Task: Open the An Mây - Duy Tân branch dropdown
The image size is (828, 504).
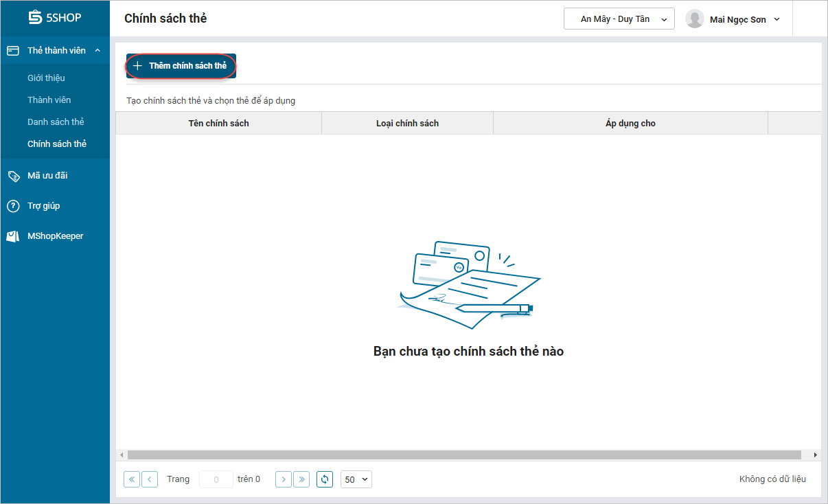Action: coord(619,19)
